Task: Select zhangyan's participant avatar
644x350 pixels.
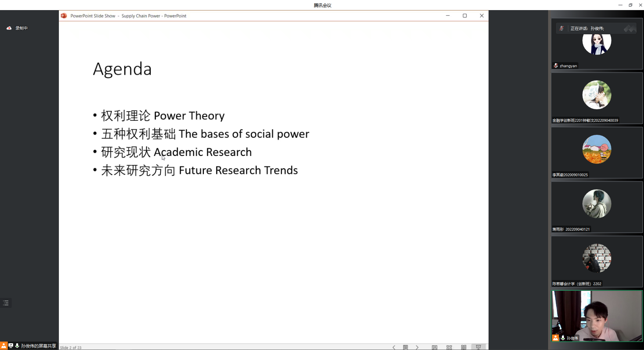Action: click(x=597, y=42)
